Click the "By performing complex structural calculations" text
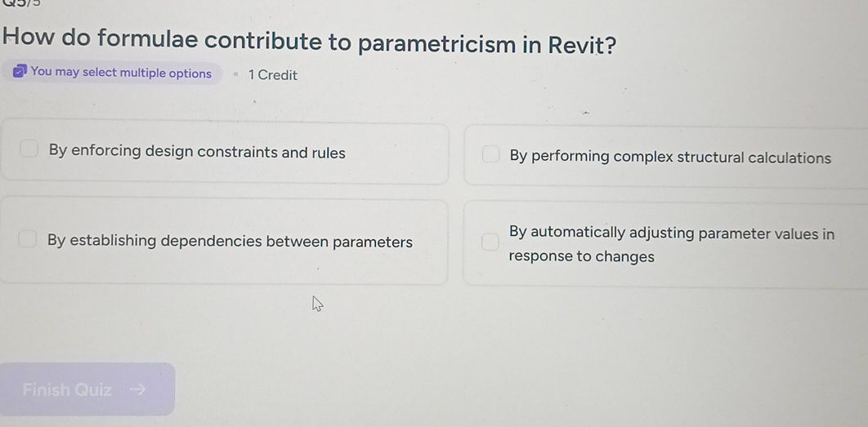Screen dimensions: 868x427 pyautogui.click(x=670, y=158)
